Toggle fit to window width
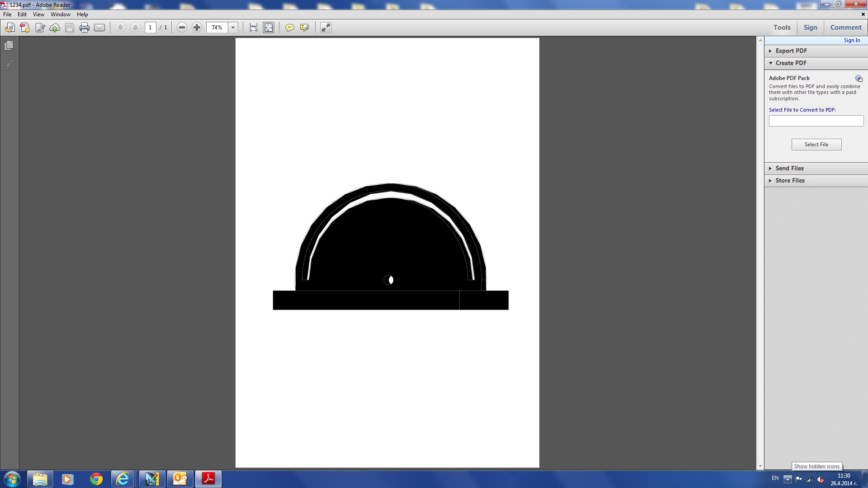Image resolution: width=868 pixels, height=488 pixels. click(253, 28)
